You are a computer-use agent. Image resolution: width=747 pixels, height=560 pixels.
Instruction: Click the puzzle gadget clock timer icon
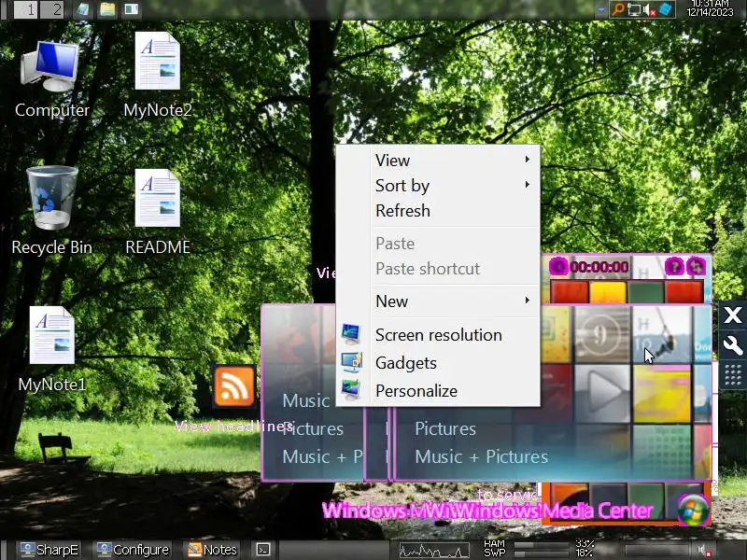coord(558,267)
